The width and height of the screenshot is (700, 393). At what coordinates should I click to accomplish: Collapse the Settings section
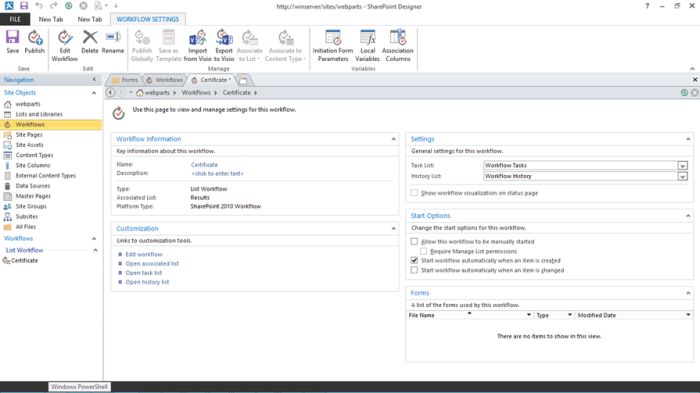coord(688,139)
